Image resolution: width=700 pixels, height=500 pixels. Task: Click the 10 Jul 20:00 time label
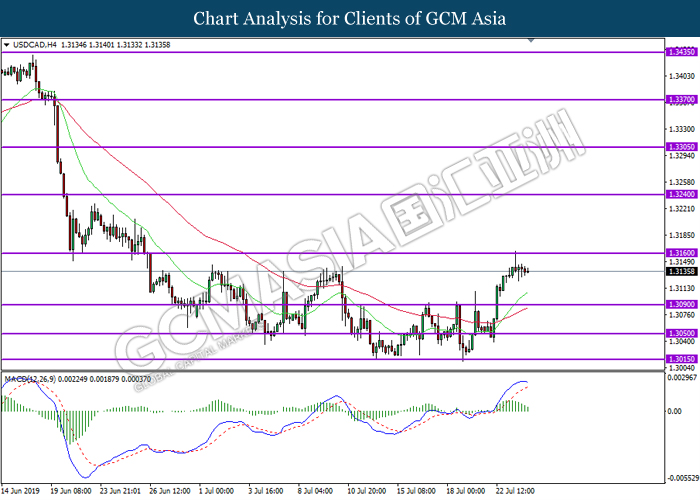[x=367, y=491]
